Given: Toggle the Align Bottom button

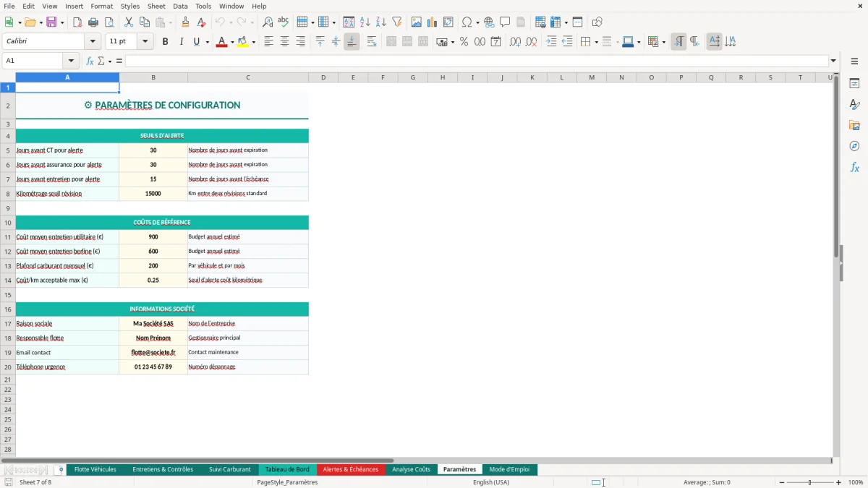Looking at the screenshot, I should (352, 42).
